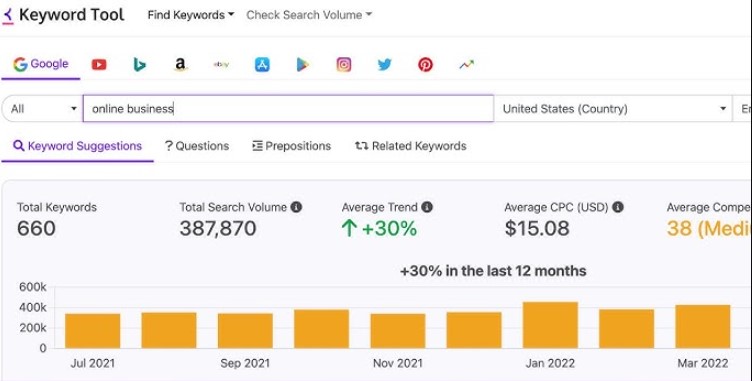Switch to the Bing search source
This screenshot has height=381, width=752.
pyautogui.click(x=140, y=64)
